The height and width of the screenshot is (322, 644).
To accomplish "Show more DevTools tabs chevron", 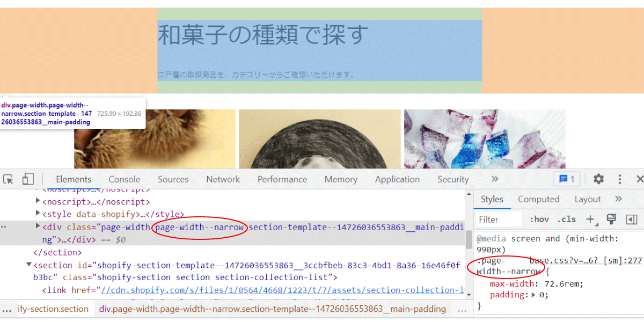I will pyautogui.click(x=495, y=179).
